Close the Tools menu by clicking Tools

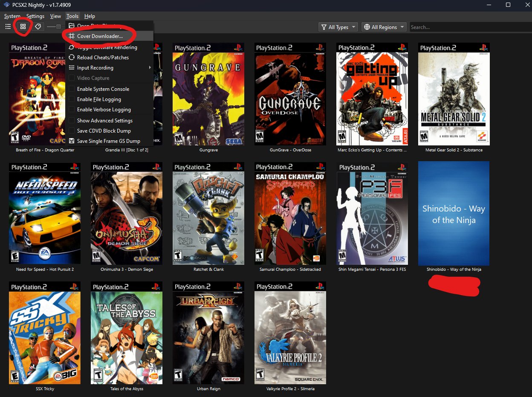(72, 16)
